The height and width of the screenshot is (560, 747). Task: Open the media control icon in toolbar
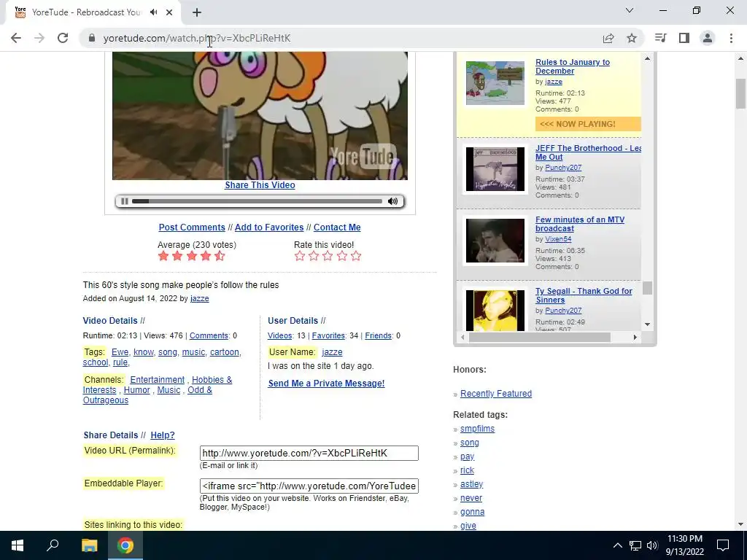[x=661, y=38]
